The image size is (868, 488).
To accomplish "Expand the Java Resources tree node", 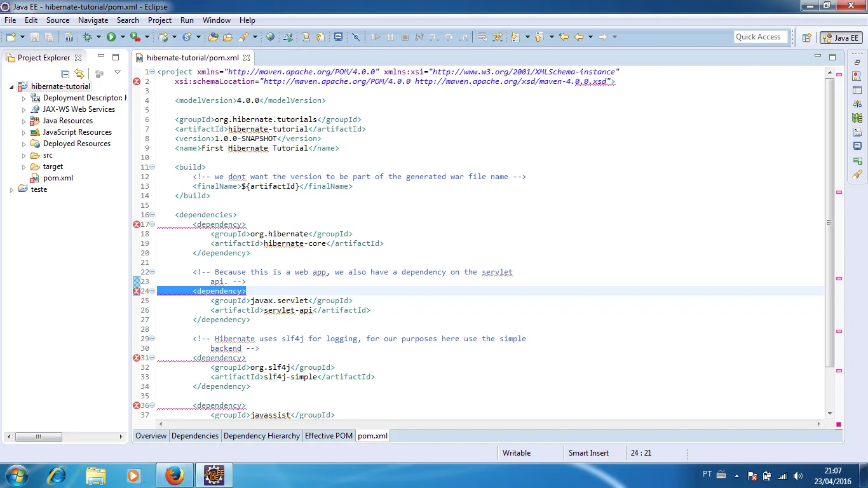I will pyautogui.click(x=24, y=121).
